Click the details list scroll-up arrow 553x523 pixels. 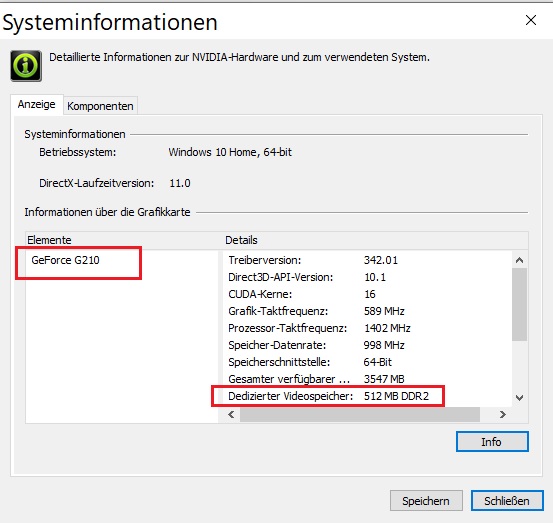[x=519, y=260]
